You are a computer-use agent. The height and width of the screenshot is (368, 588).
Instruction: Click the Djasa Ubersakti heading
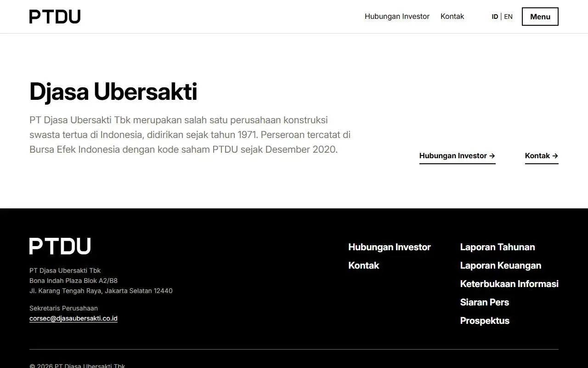coord(113,92)
